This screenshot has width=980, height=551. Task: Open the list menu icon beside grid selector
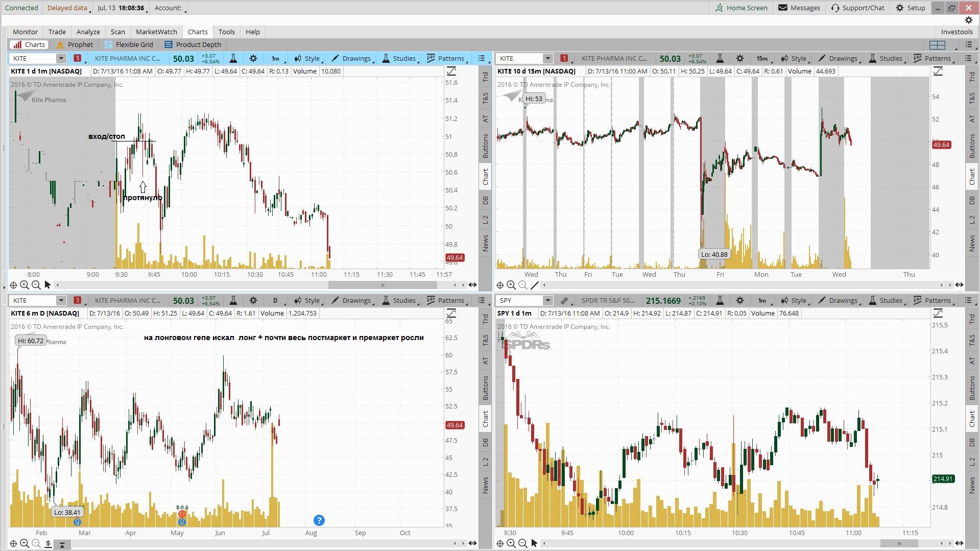pyautogui.click(x=968, y=44)
